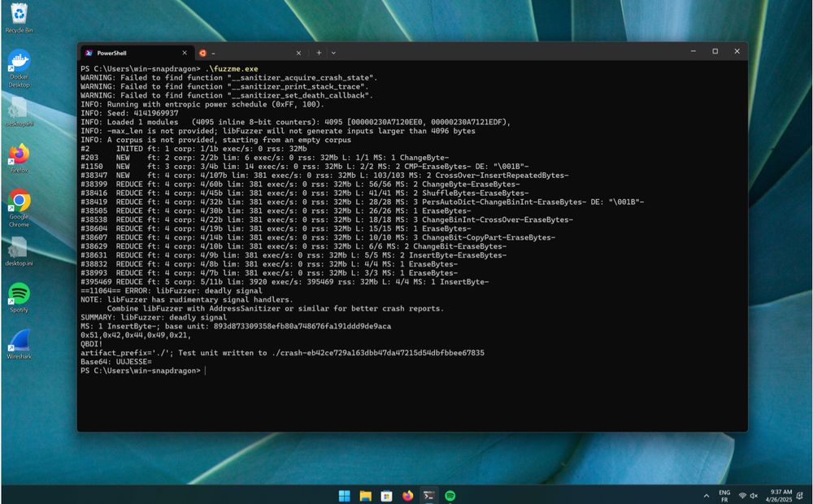Open the ENG FR language switcher
The image size is (813, 504).
[x=724, y=496]
